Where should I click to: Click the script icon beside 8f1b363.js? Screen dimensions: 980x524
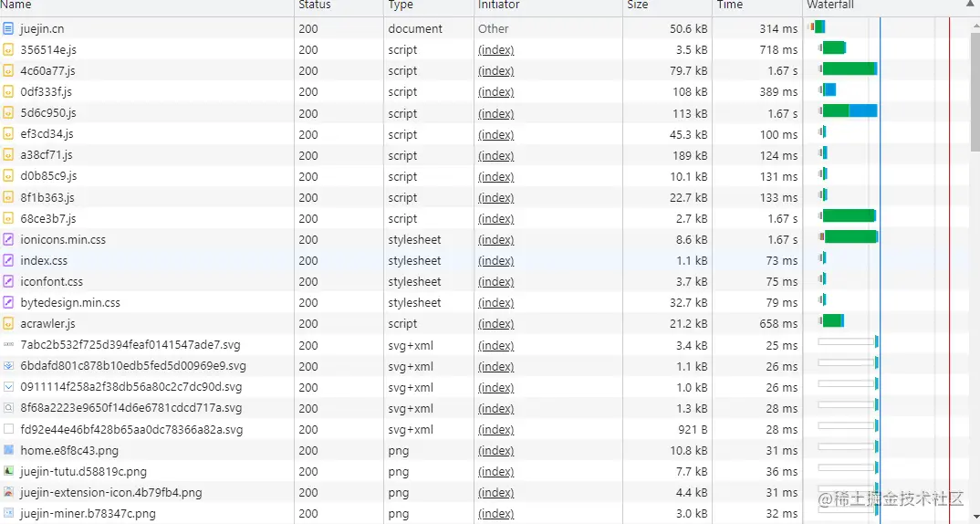click(x=8, y=197)
